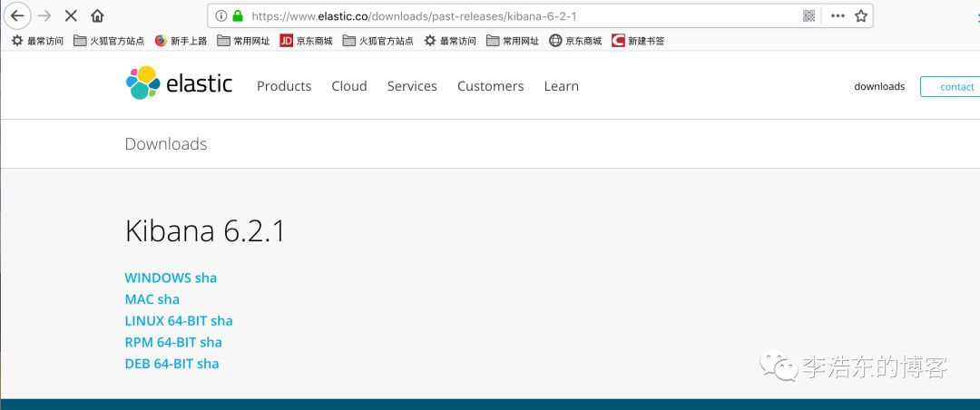Stop page loading with the X button
The width and height of the screenshot is (980, 410).
pos(72,15)
